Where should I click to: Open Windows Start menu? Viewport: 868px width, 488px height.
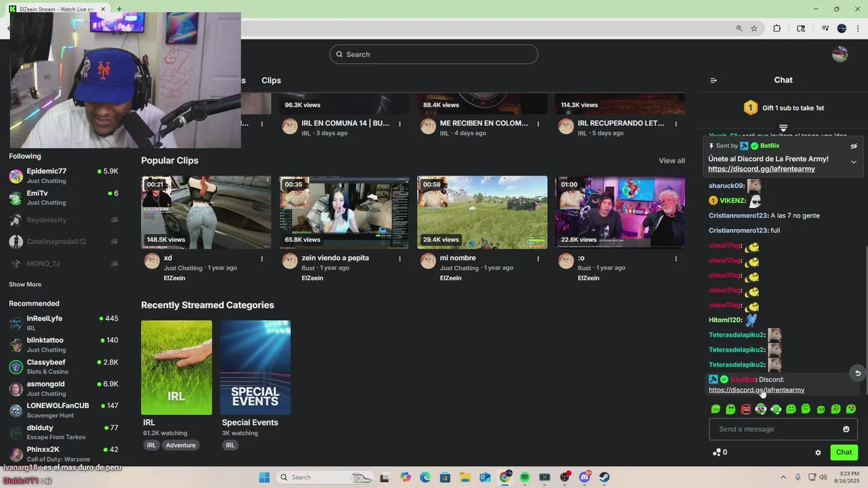pos(264,477)
